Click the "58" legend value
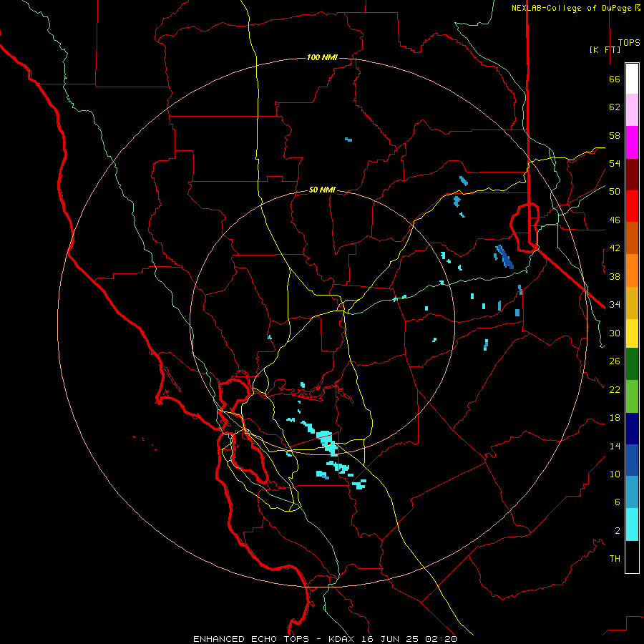Viewport: 644px width, 644px height. [x=615, y=135]
